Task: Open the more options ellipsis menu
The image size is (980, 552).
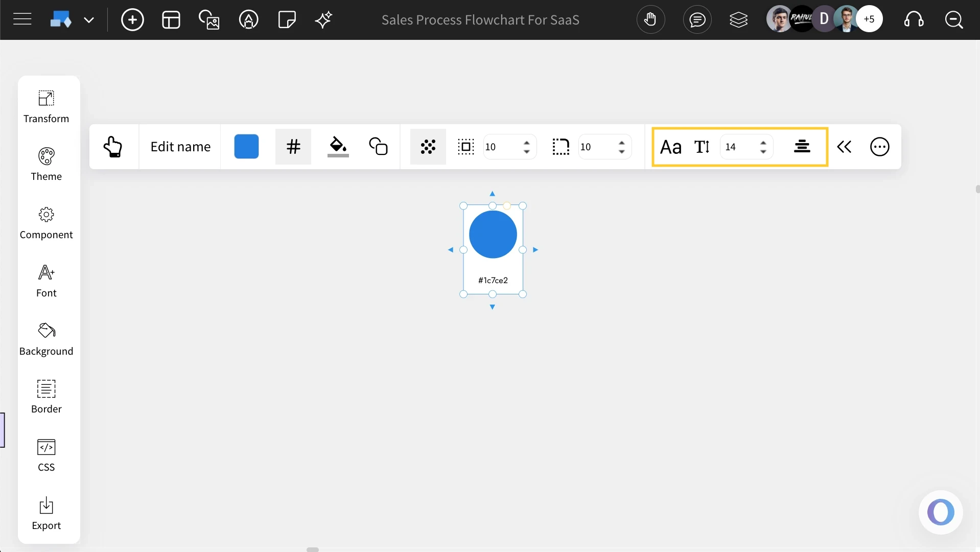Action: [x=880, y=147]
